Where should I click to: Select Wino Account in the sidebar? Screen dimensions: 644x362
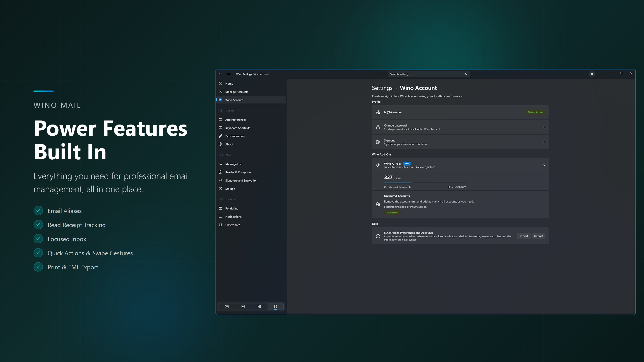coord(251,100)
